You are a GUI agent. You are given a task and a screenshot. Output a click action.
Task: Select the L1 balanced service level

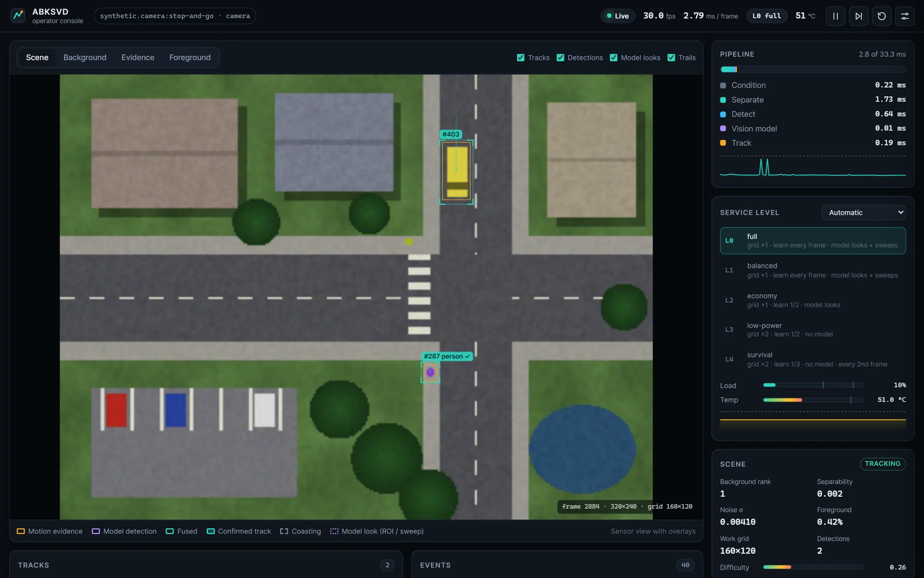tap(813, 270)
